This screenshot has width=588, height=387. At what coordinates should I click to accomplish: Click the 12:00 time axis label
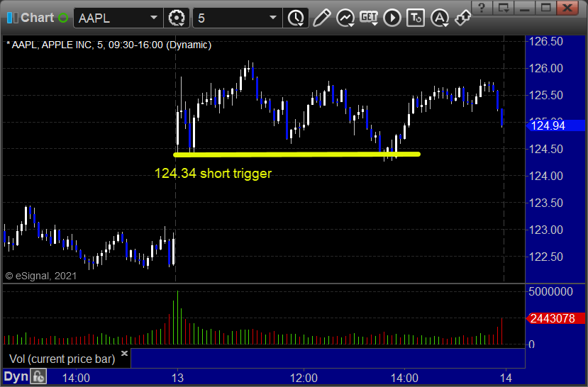304,378
